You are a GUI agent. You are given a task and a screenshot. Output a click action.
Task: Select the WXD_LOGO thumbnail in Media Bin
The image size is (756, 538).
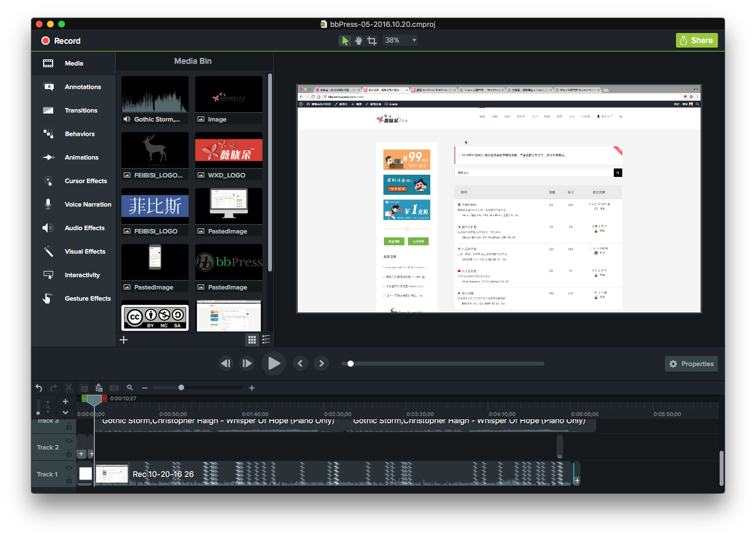click(228, 150)
